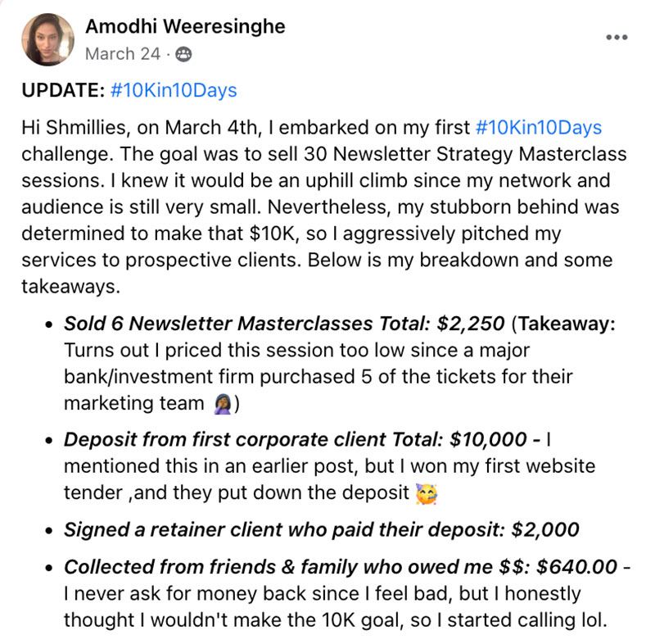The image size is (655, 644).
Task: Open the March 24 post timestamp
Action: (x=121, y=54)
